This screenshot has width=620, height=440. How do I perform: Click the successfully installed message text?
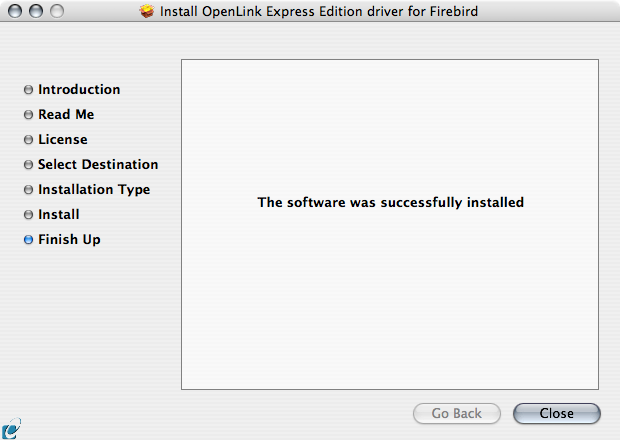click(x=391, y=202)
